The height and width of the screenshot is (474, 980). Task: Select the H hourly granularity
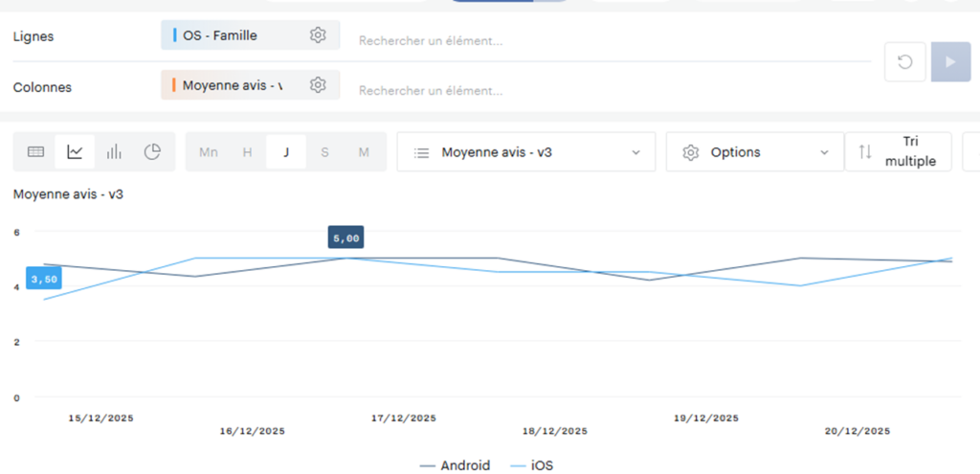(247, 152)
